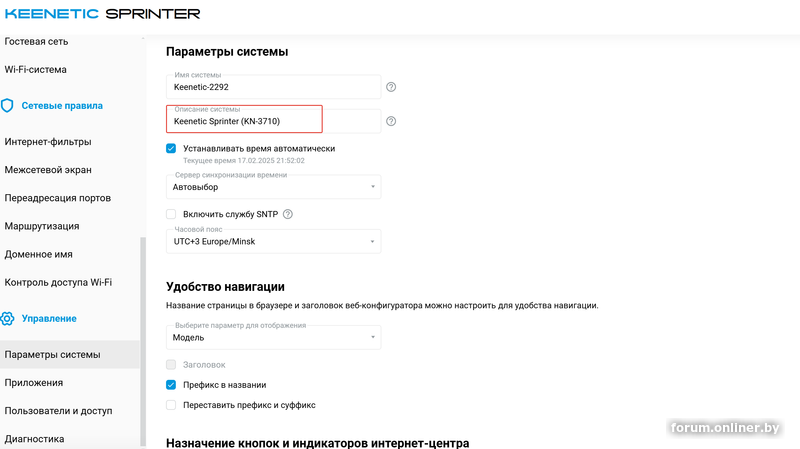The image size is (800, 449).
Task: Click the gear icon for Управление
Action: tap(8, 318)
